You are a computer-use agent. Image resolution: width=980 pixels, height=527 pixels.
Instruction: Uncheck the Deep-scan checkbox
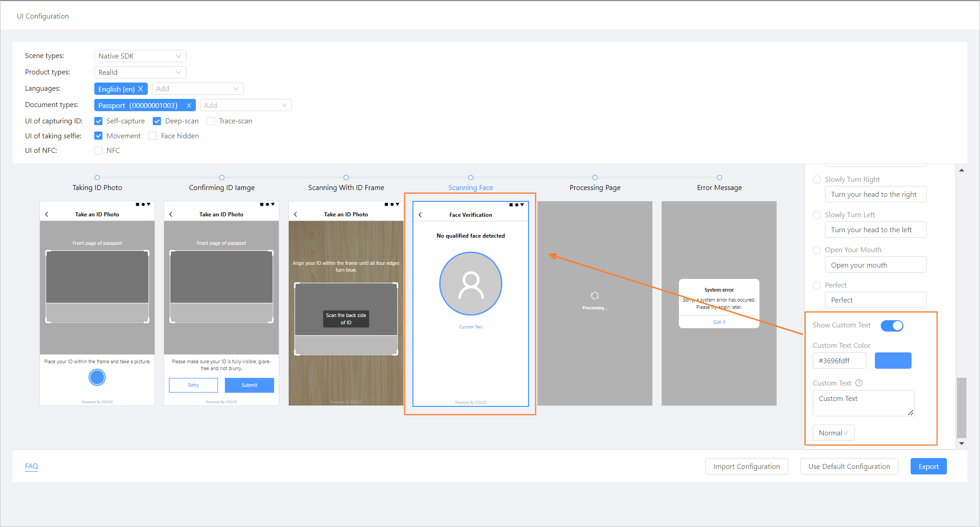pos(157,121)
